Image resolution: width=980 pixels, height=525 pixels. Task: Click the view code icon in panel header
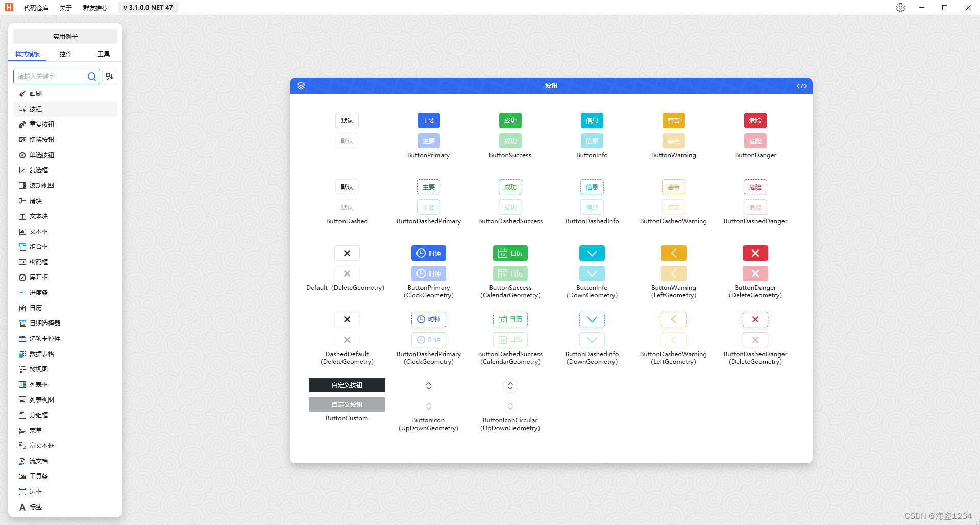(x=802, y=86)
